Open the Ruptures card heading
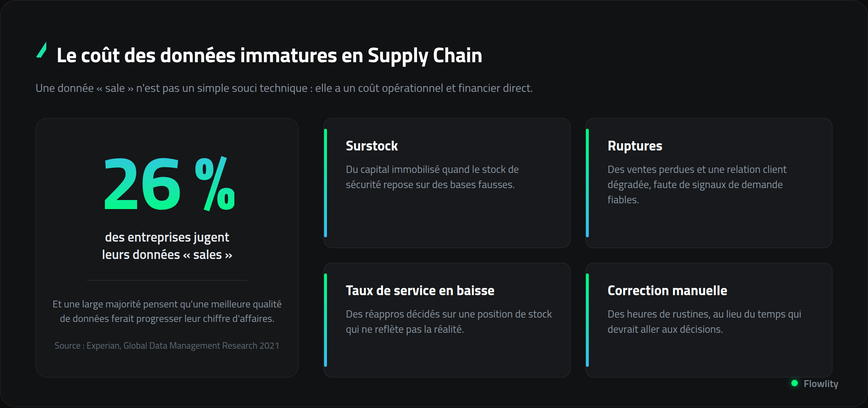Viewport: 868px width, 408px height. coord(635,146)
